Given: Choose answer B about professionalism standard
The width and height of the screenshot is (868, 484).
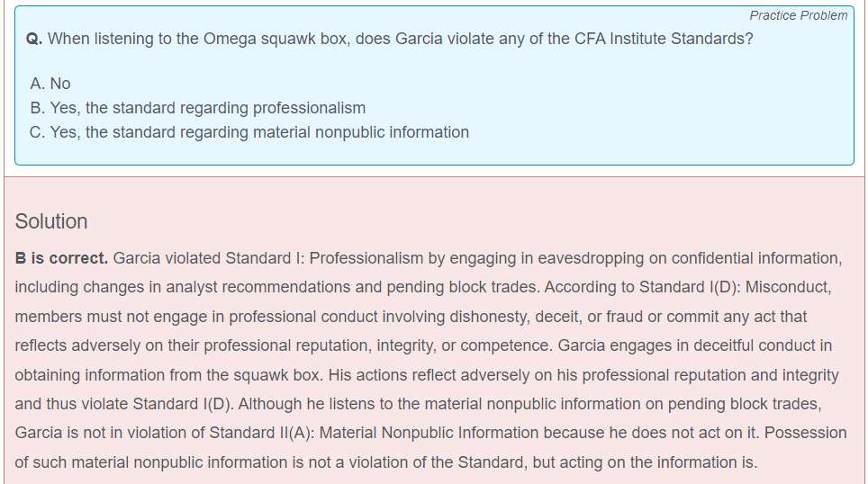Looking at the screenshot, I should (197, 108).
